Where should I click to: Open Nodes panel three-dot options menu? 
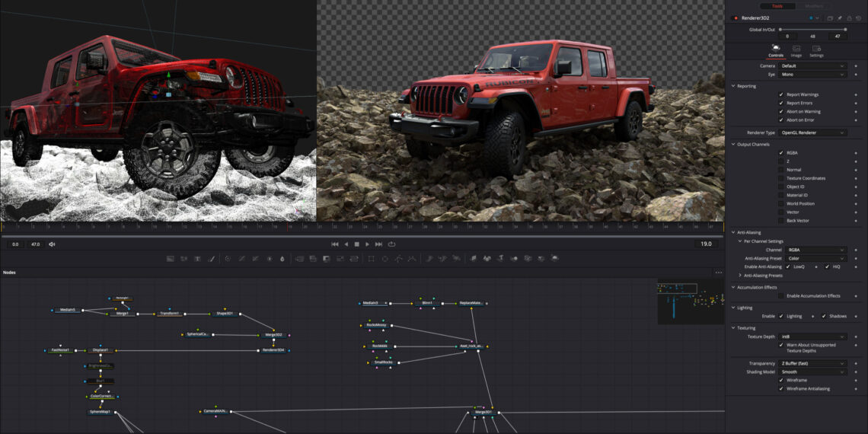coord(718,273)
